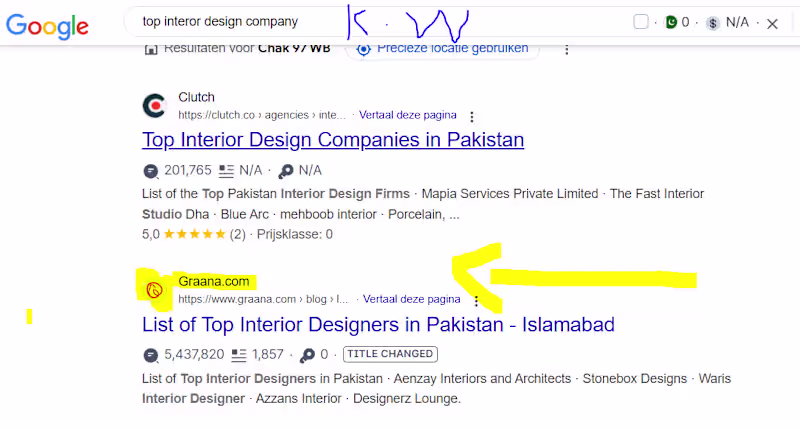Open 'Top Interior Design Companies in Pakistan' link
This screenshot has width=800, height=428.
[333, 140]
